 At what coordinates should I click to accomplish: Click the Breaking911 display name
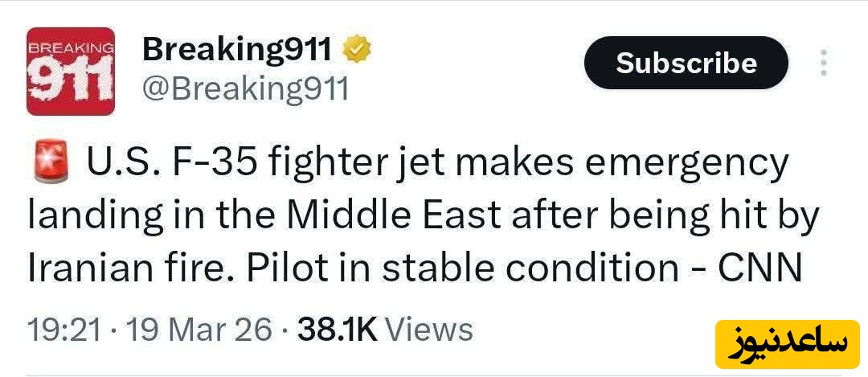click(238, 51)
